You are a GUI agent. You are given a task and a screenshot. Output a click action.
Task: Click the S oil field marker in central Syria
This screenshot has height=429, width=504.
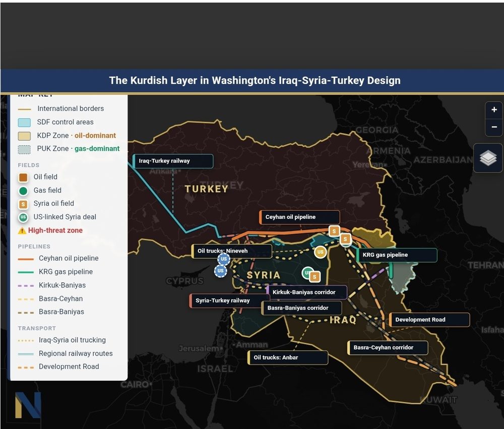pyautogui.click(x=314, y=277)
